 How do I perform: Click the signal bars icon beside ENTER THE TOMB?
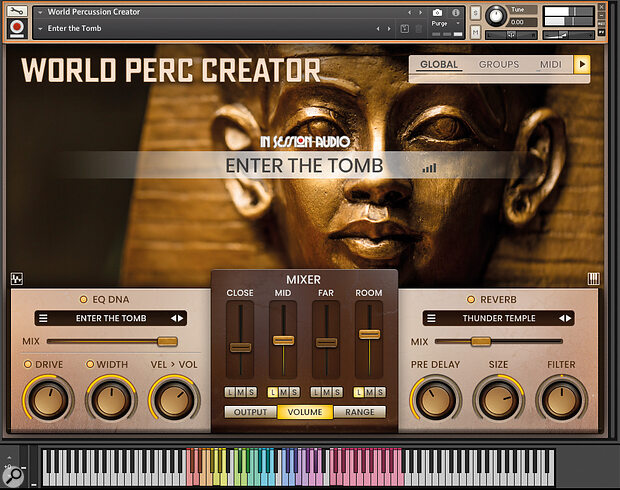[429, 168]
